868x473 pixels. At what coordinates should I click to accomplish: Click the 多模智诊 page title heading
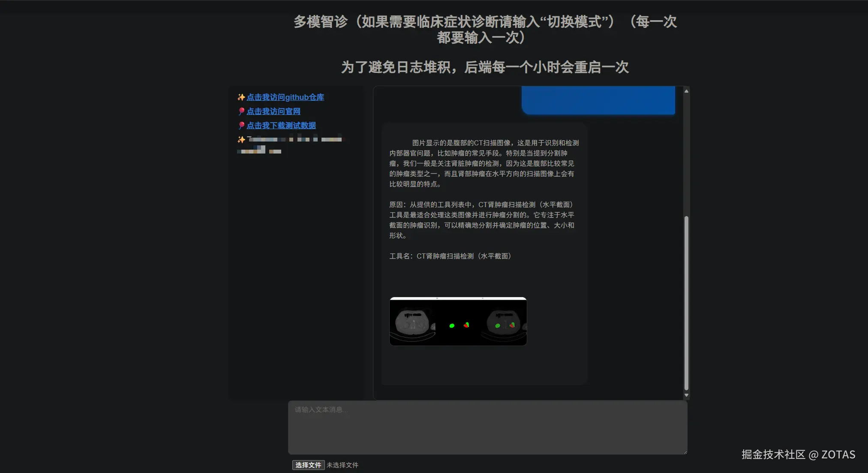click(x=484, y=30)
